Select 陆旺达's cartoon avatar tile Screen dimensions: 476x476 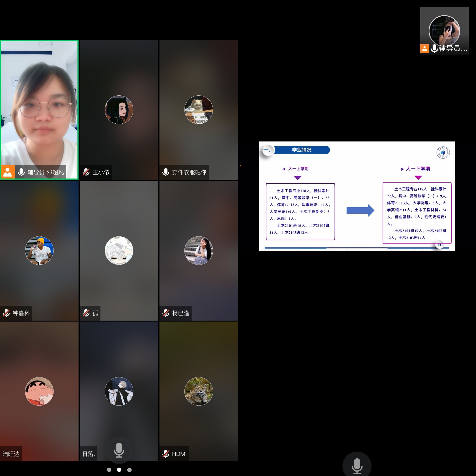[x=39, y=391]
